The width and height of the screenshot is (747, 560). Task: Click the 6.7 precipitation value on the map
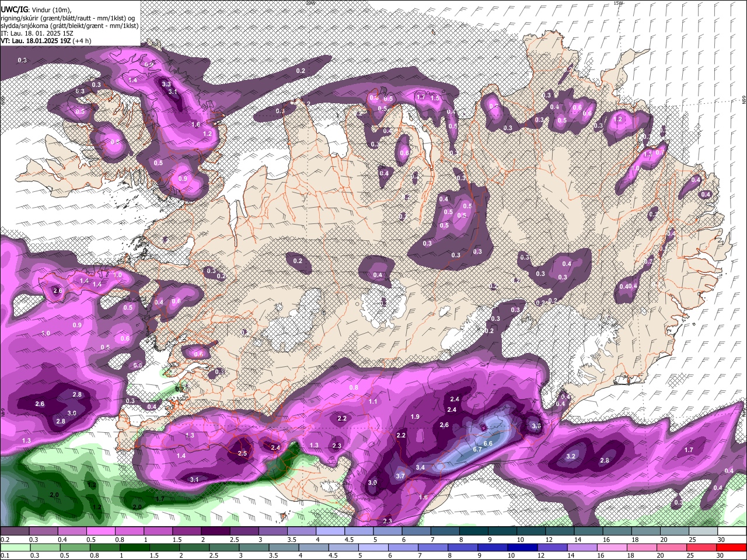click(477, 449)
